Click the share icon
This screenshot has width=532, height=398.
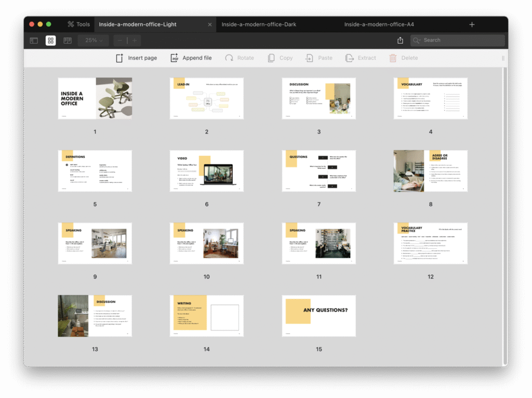pyautogui.click(x=400, y=41)
